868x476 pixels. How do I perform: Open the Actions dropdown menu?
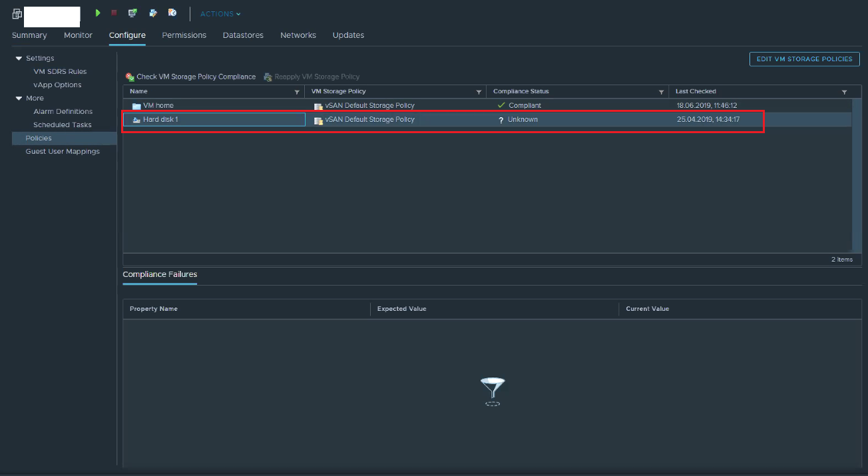click(x=220, y=13)
